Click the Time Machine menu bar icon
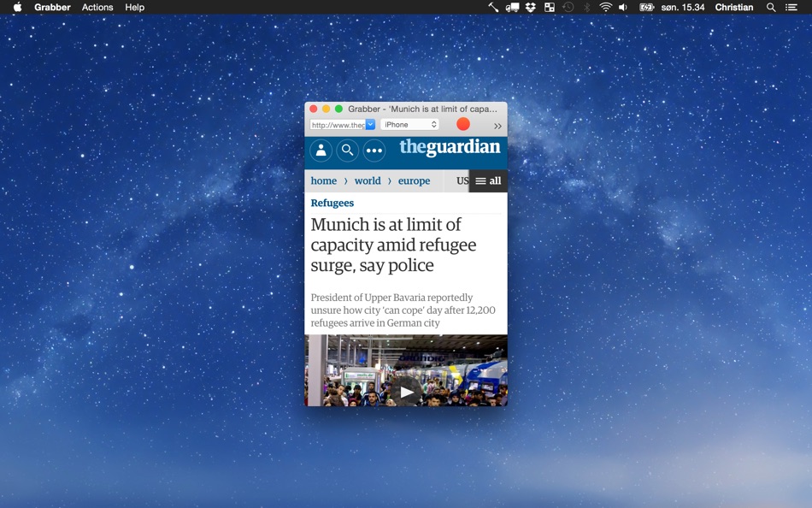This screenshot has width=812, height=508. (x=568, y=7)
